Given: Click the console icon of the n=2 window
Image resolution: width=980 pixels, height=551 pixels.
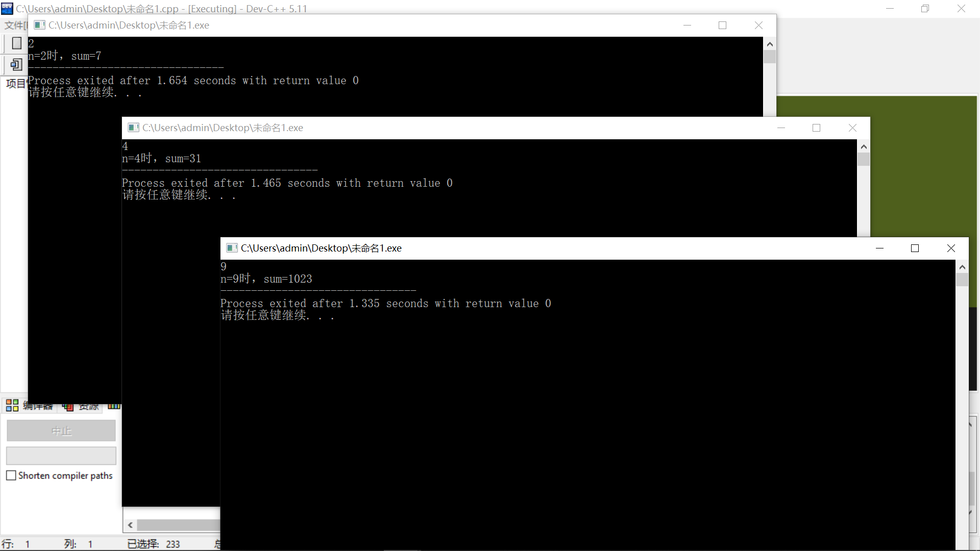Looking at the screenshot, I should click(40, 25).
